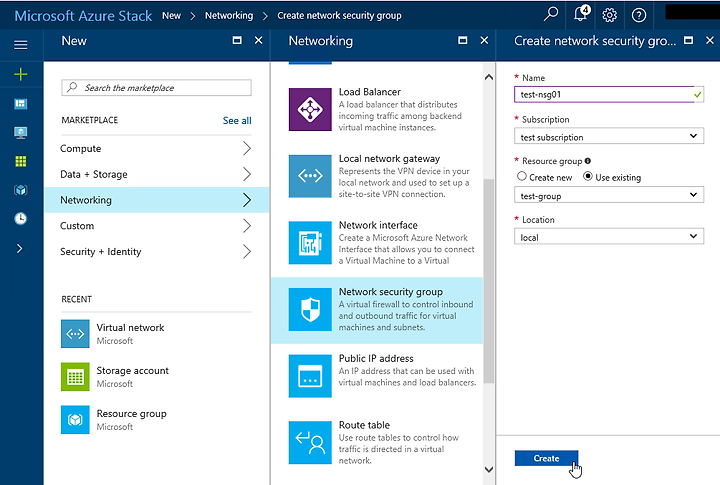The width and height of the screenshot is (720, 485).
Task: Click the Route table icon
Action: (310, 442)
